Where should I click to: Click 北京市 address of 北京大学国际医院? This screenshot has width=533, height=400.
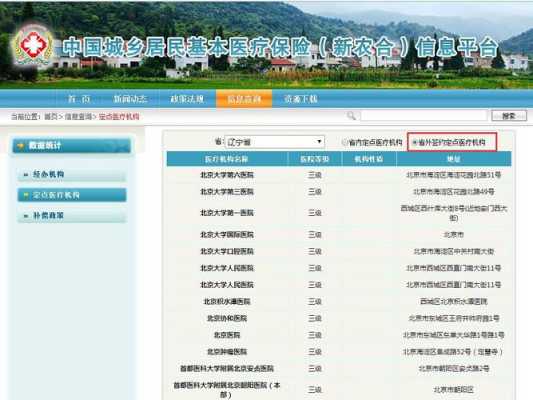point(453,234)
